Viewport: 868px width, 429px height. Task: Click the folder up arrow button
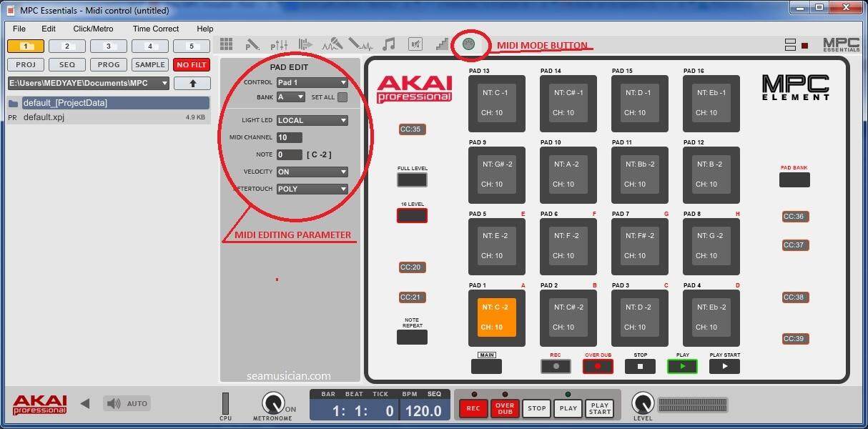coord(192,84)
